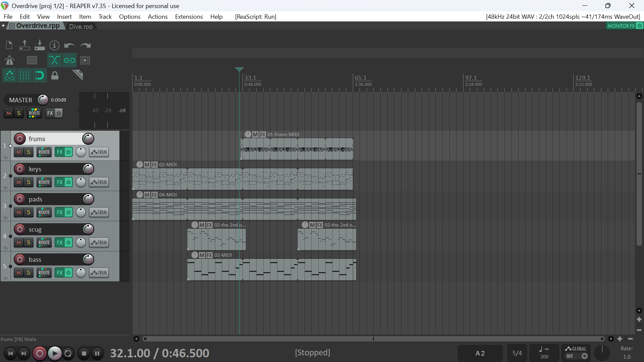Toggle the item grouping link icon
Viewport: 644px width, 362px height.
click(x=69, y=60)
